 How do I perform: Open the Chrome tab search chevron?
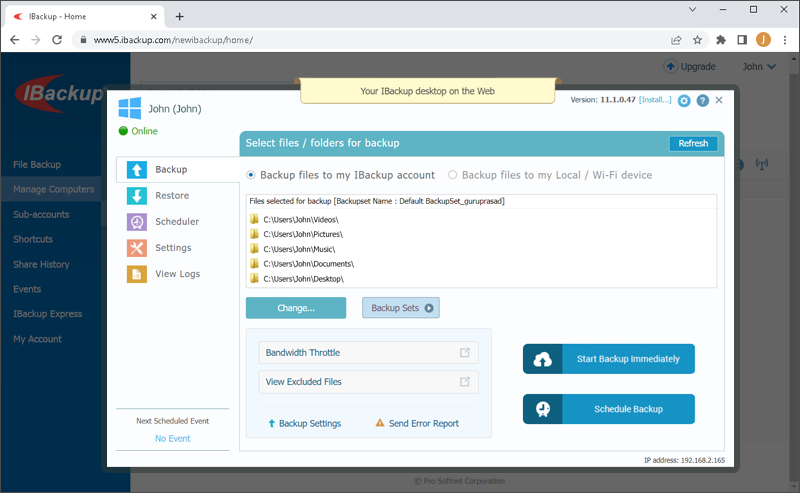click(x=694, y=9)
